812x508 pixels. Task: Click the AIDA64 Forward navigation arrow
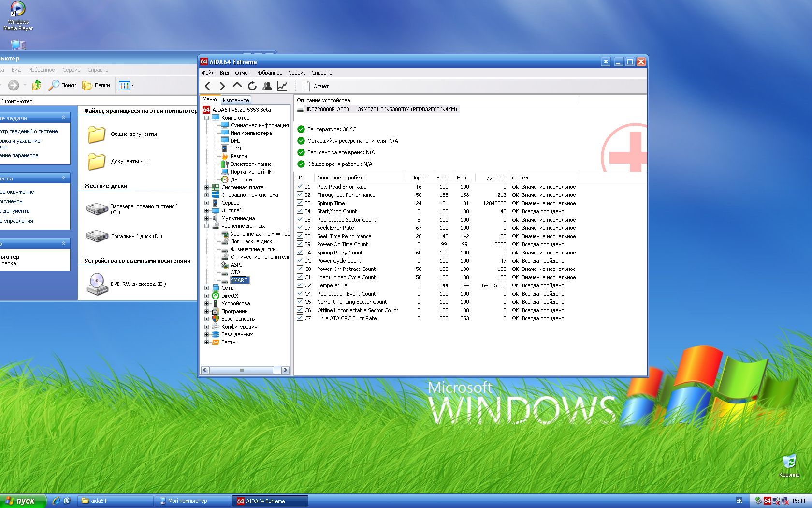coord(222,86)
